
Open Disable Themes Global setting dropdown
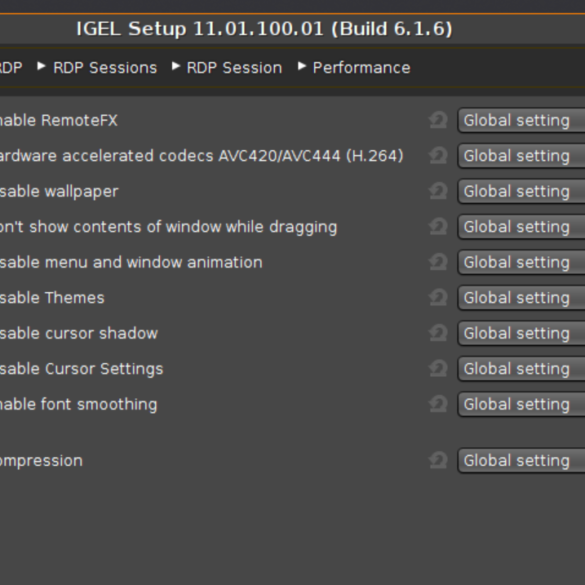(x=521, y=297)
